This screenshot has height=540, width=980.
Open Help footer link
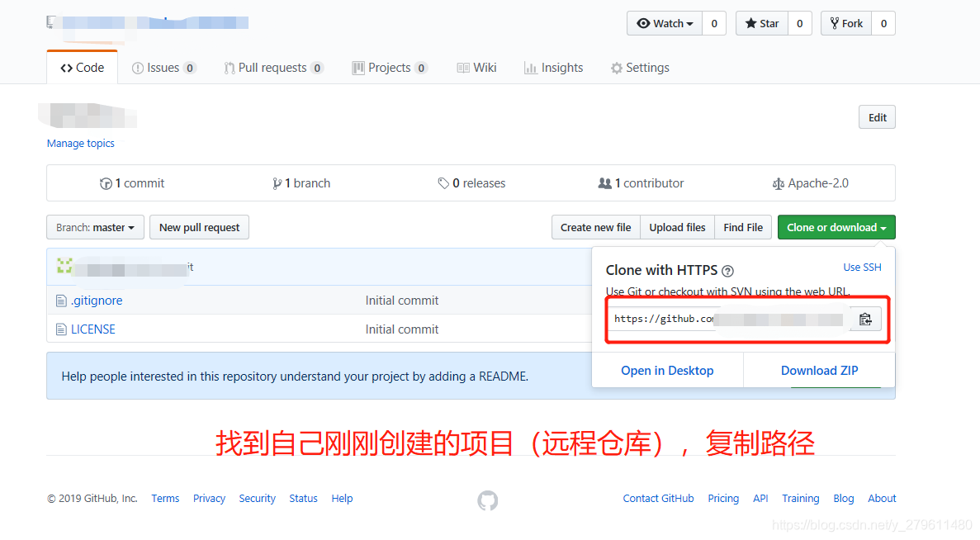pyautogui.click(x=342, y=498)
